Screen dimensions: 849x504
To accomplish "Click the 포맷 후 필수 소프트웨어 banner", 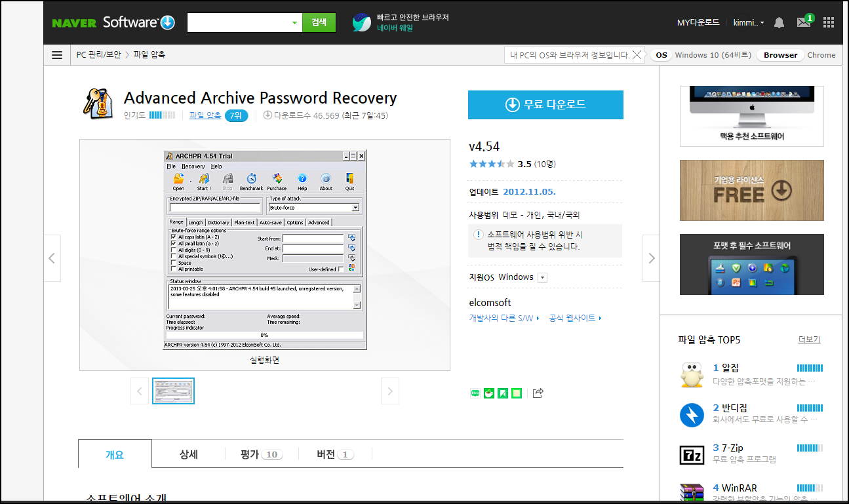I will tap(752, 264).
